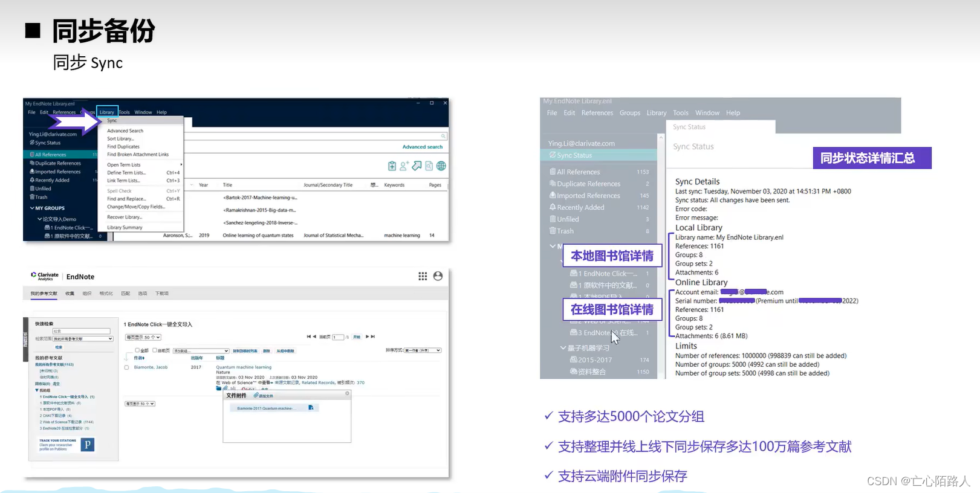Collapse the 量子机器学习 group set
This screenshot has height=493, width=980.
[x=563, y=348]
